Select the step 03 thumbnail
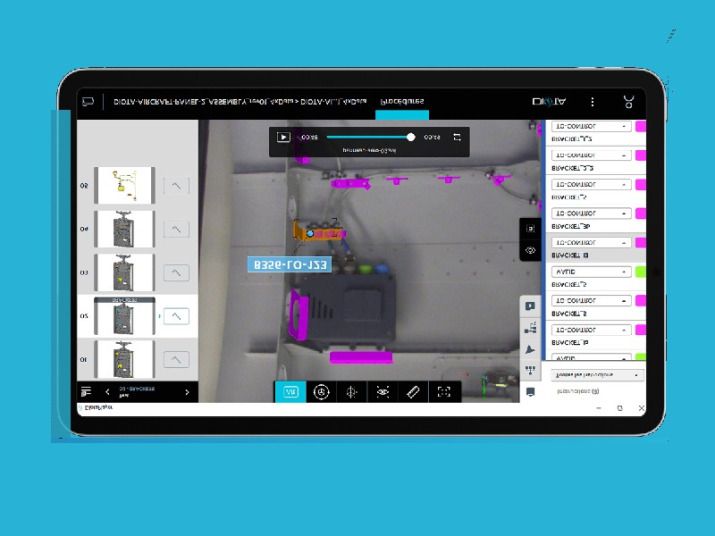 [124, 272]
